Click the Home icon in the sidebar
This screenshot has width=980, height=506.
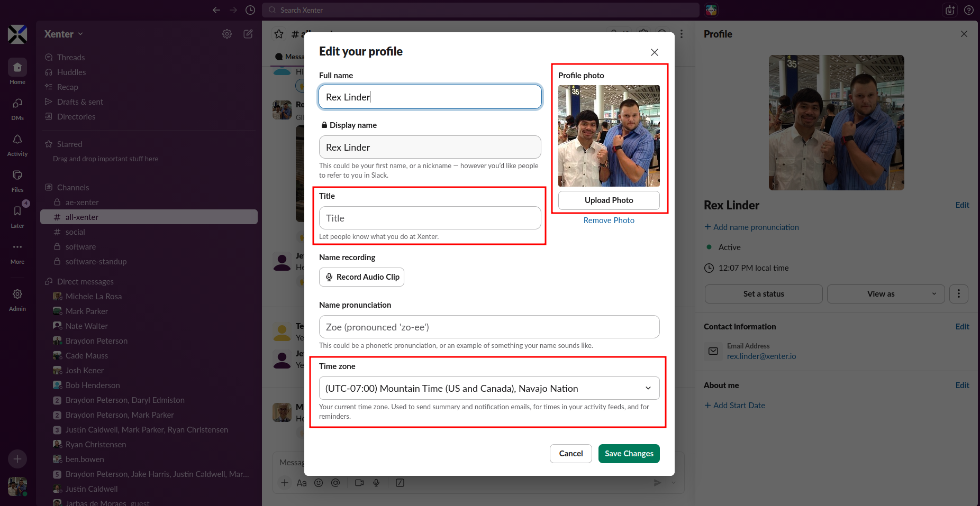click(17, 68)
